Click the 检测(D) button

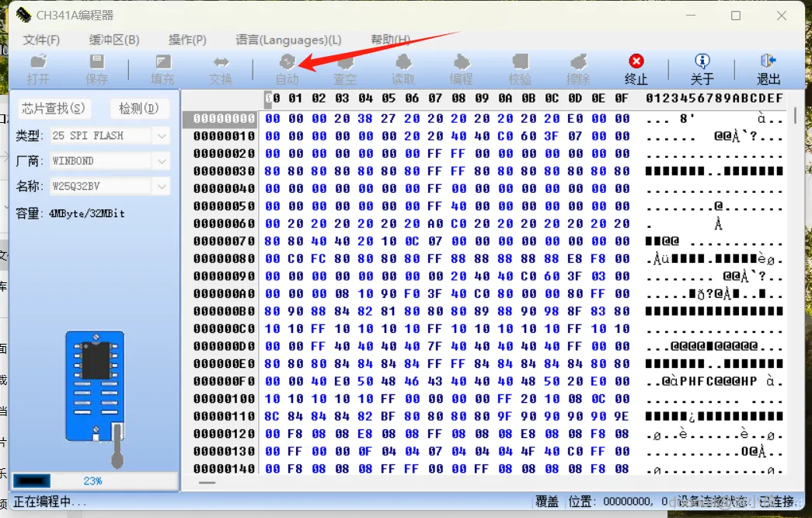[139, 108]
